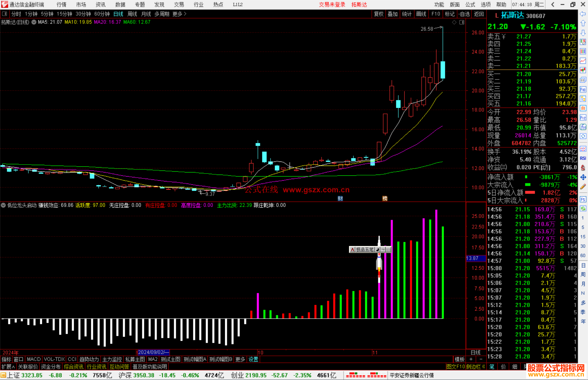This screenshot has width=588, height=380.
Task: Select 分时 chart view
Action: (16, 14)
